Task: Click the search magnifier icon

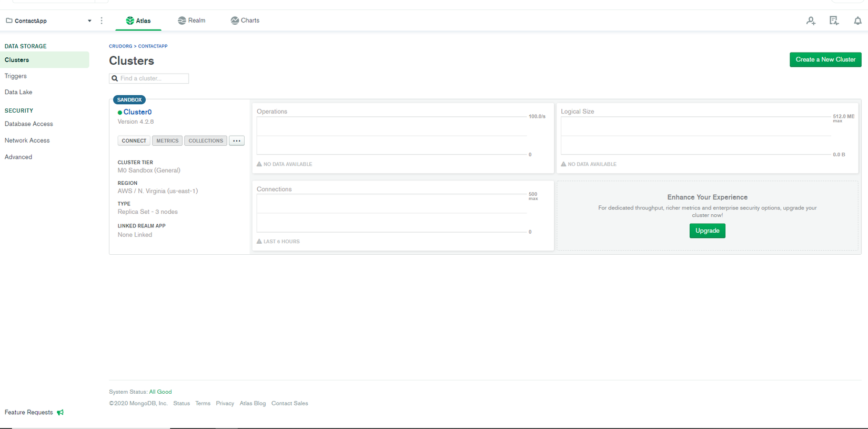Action: coord(115,78)
